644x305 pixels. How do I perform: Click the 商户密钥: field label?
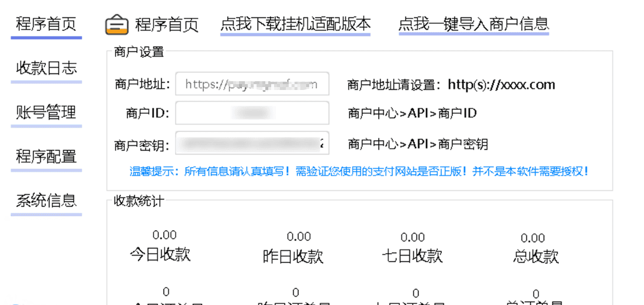(142, 145)
